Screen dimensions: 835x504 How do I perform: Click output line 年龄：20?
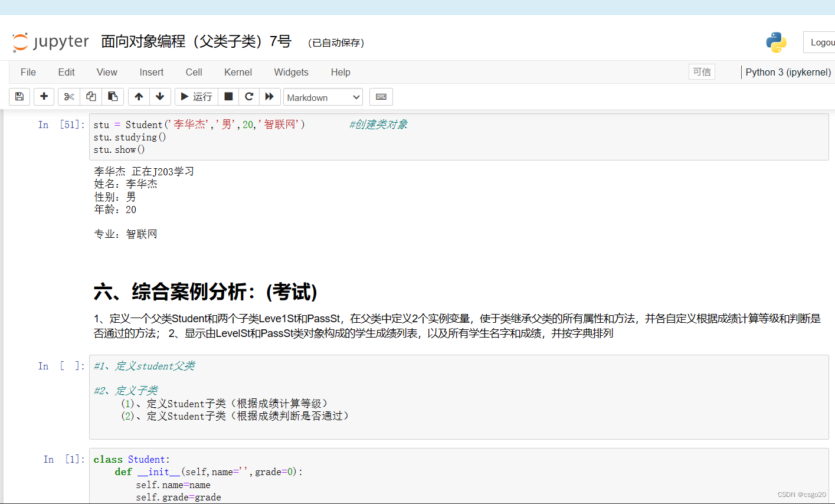pos(115,210)
